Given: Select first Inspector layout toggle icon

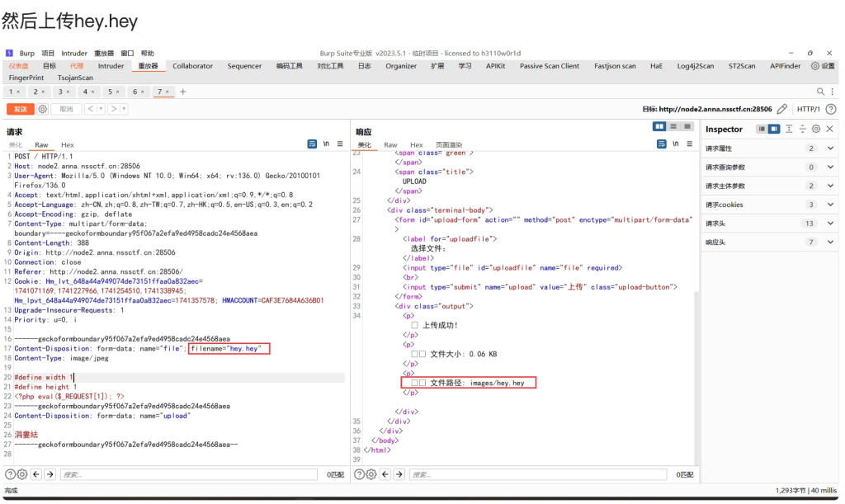Looking at the screenshot, I should point(761,130).
